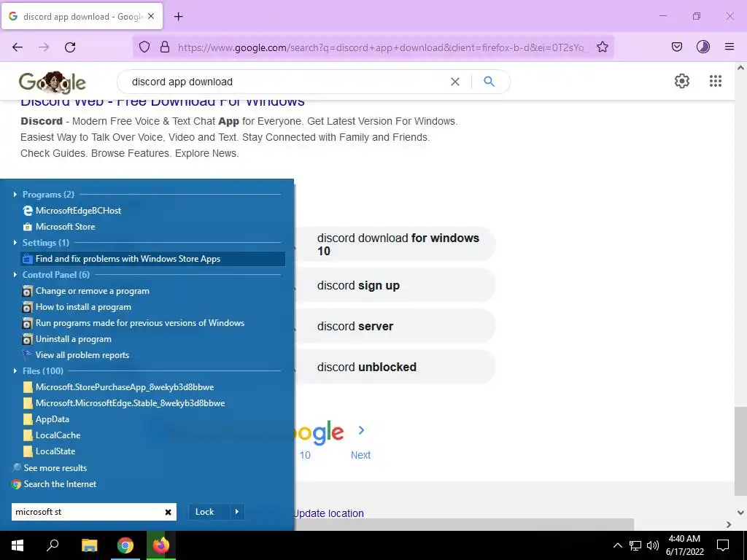
Task: Focus the start menu search field
Action: 88,512
